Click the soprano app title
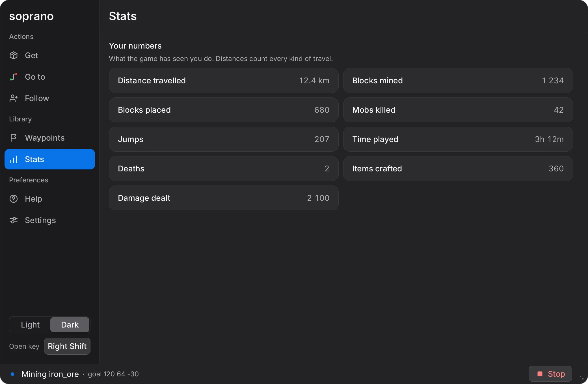The image size is (588, 384). 31,16
